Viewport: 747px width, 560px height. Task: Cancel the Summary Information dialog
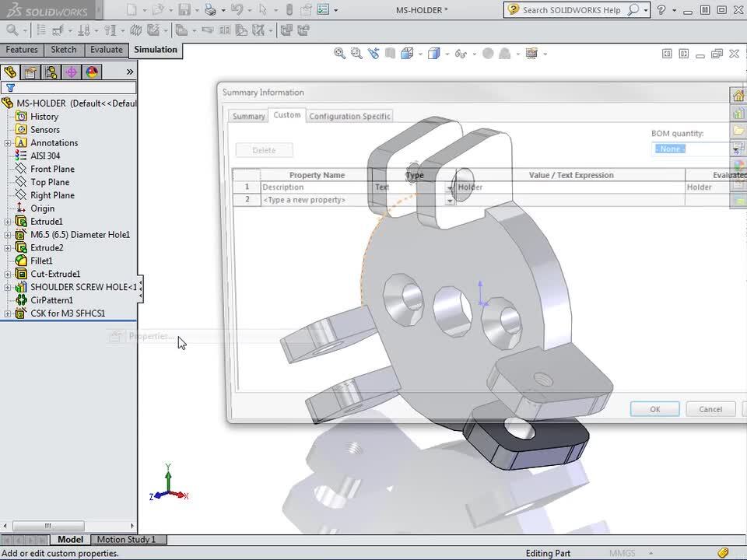(x=710, y=409)
